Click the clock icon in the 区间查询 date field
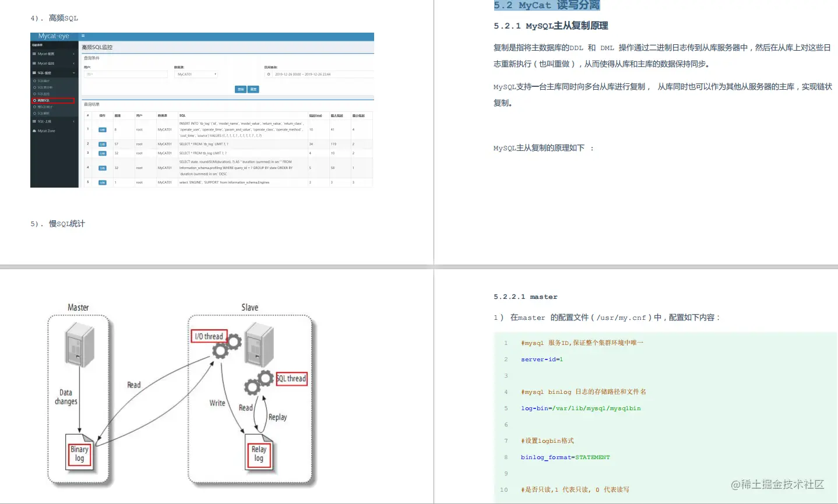838x504 pixels. point(269,74)
